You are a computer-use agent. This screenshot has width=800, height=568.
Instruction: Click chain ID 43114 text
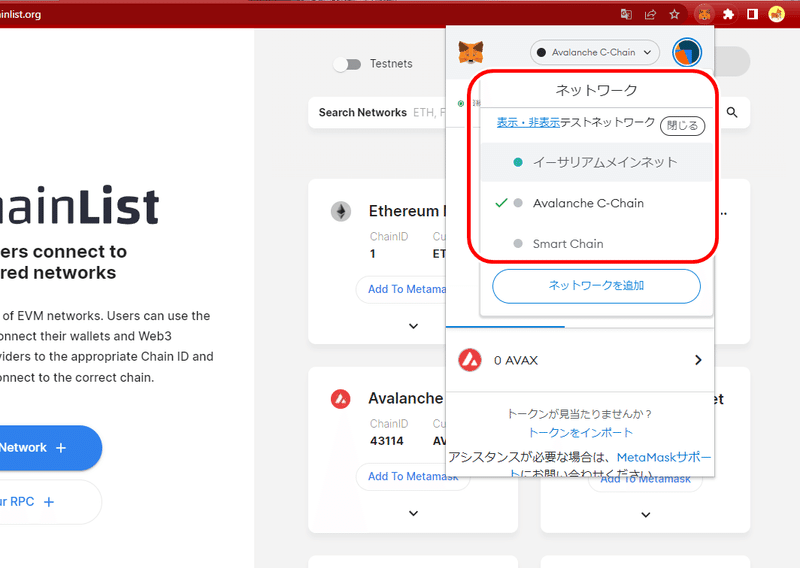click(x=387, y=441)
